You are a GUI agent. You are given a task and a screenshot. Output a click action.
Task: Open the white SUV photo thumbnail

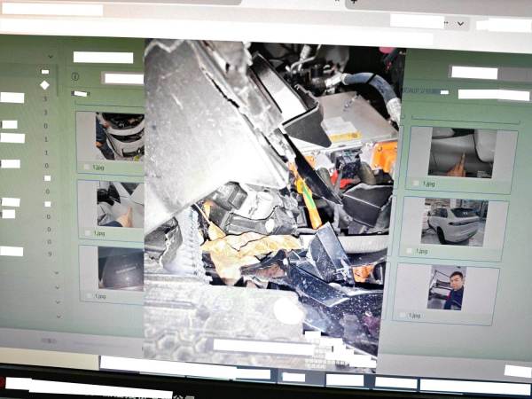[454, 223]
